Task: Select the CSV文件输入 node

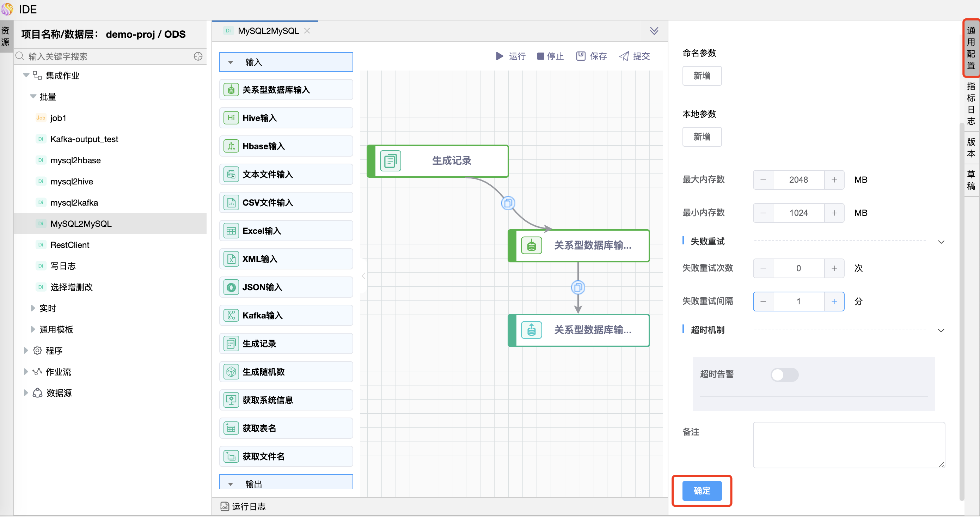Action: 286,202
